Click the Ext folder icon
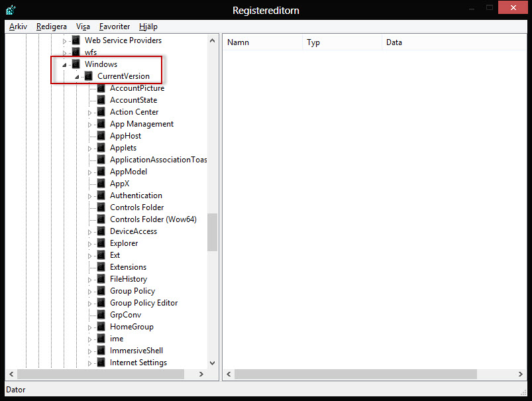 101,255
